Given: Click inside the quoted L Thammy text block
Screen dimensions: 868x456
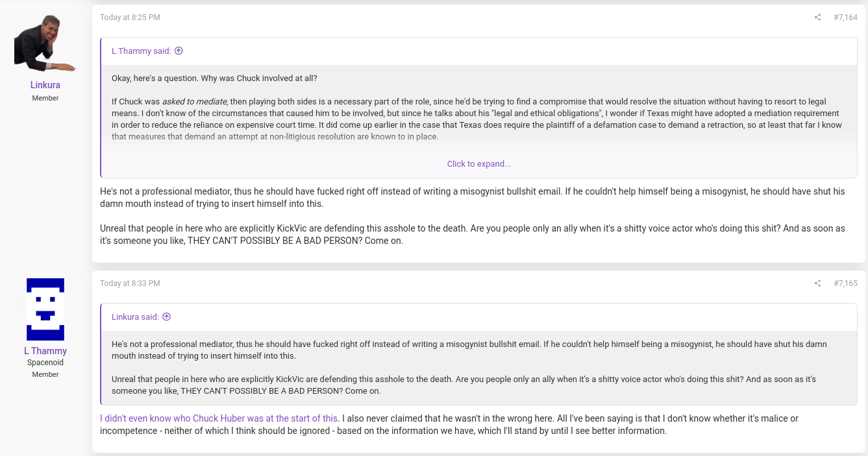Looking at the screenshot, I should [x=479, y=108].
